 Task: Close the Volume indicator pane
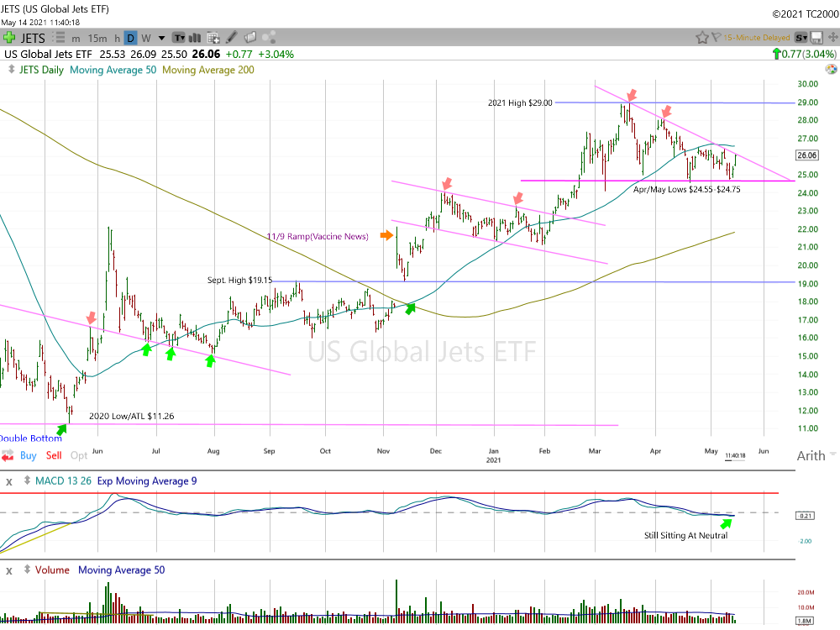(x=9, y=570)
